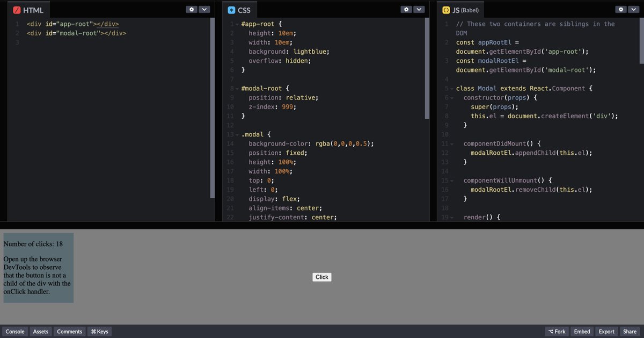Open HTML editor settings via its gear icon
Screen dimensions: 644x338
(192, 9)
